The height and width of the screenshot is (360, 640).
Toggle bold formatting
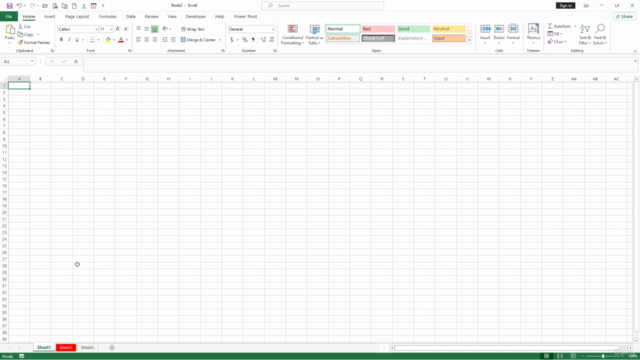(61, 40)
